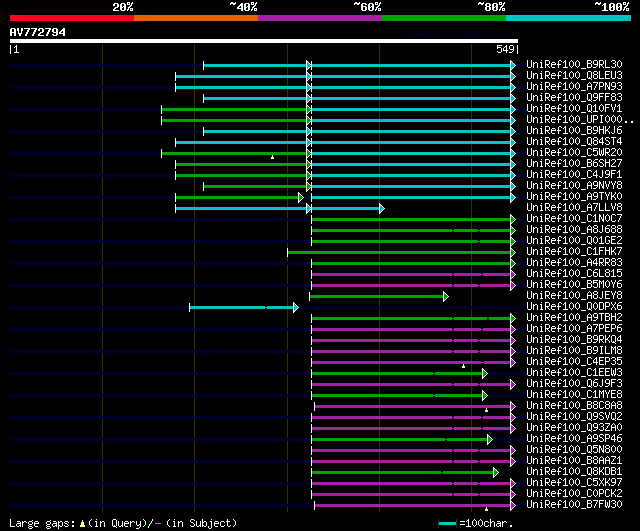Click the query end position label 549
The width and height of the screenshot is (640, 531).
click(507, 49)
